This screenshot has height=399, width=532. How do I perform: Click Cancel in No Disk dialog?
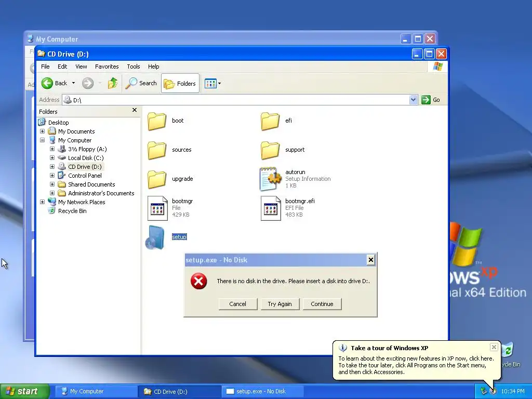[237, 304]
